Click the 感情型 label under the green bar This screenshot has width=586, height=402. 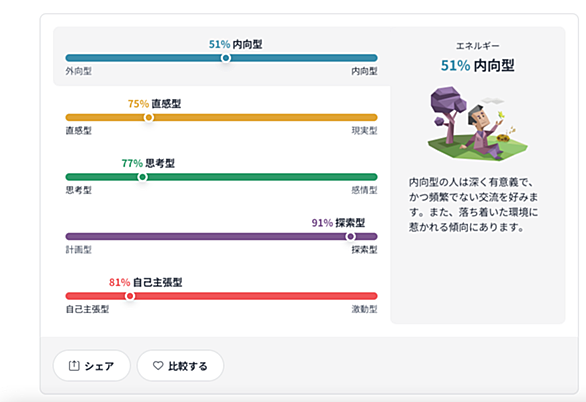point(364,190)
